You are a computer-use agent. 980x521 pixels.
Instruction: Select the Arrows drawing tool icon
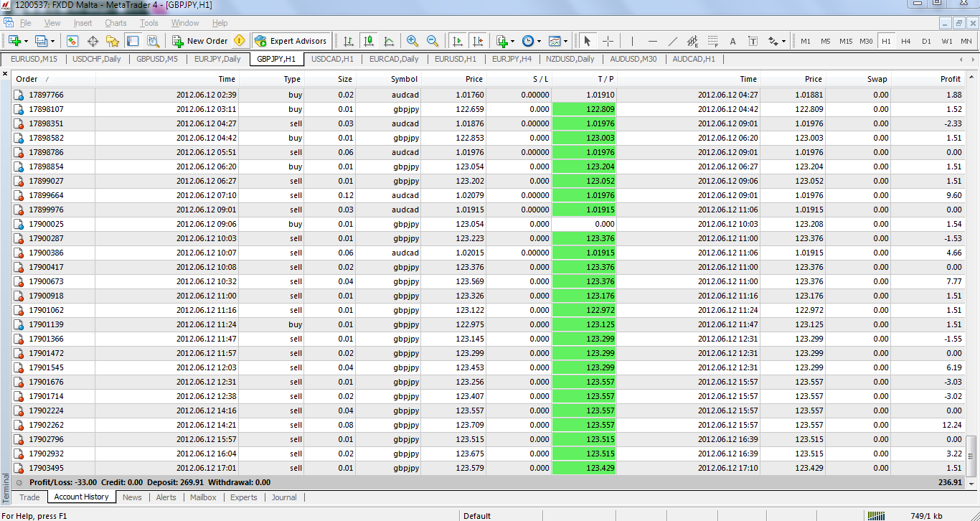tap(773, 41)
